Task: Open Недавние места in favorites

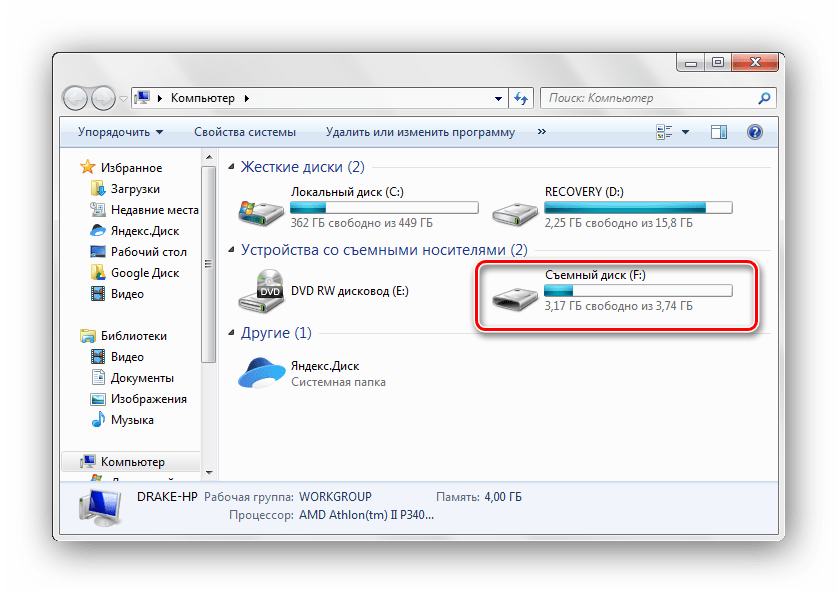Action: pyautogui.click(x=154, y=210)
